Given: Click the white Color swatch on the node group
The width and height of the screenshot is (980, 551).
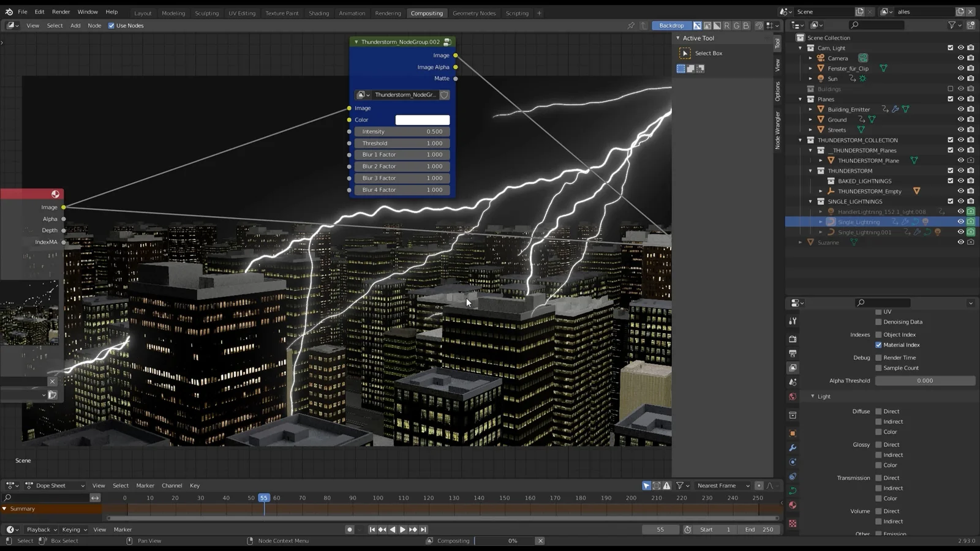Looking at the screenshot, I should click(x=423, y=119).
